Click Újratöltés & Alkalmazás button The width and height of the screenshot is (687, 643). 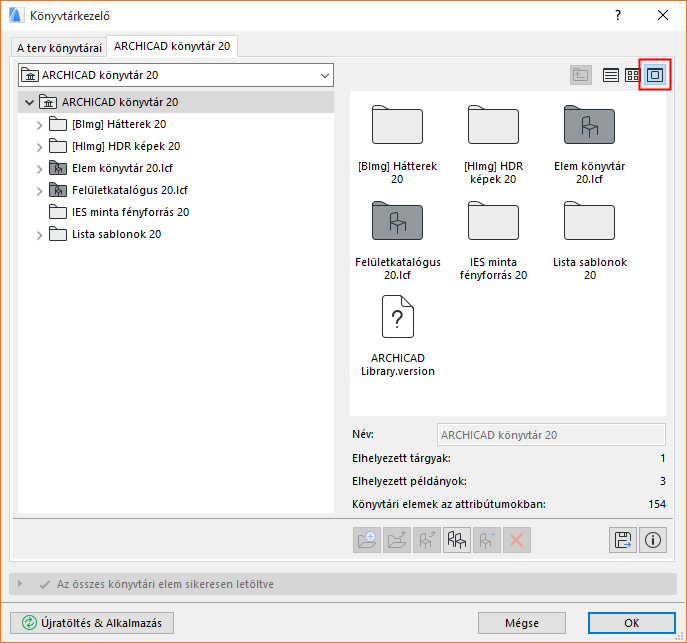point(92,623)
